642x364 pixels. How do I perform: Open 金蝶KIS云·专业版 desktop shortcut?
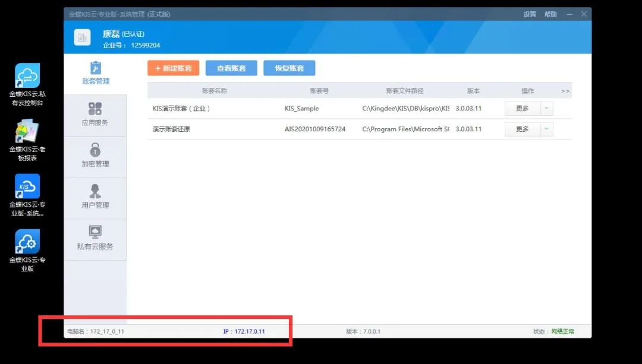[27, 251]
